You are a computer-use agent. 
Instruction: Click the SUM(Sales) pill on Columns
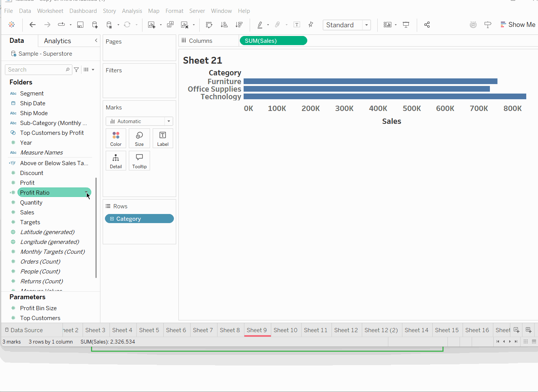pyautogui.click(x=273, y=41)
